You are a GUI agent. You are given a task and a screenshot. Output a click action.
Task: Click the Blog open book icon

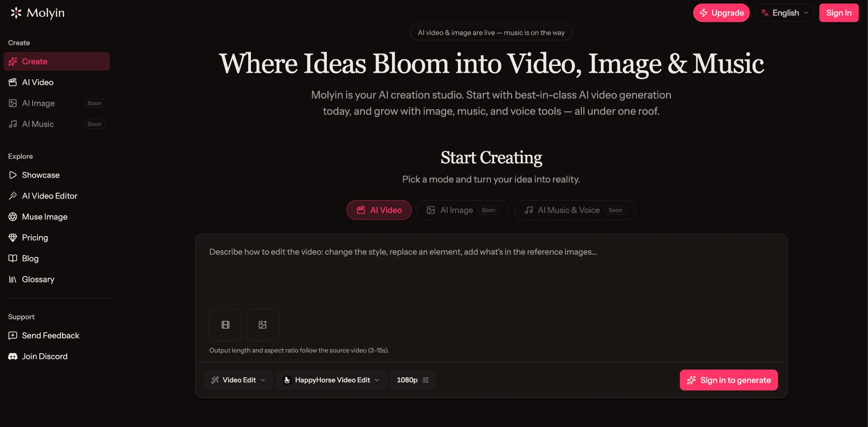(13, 258)
